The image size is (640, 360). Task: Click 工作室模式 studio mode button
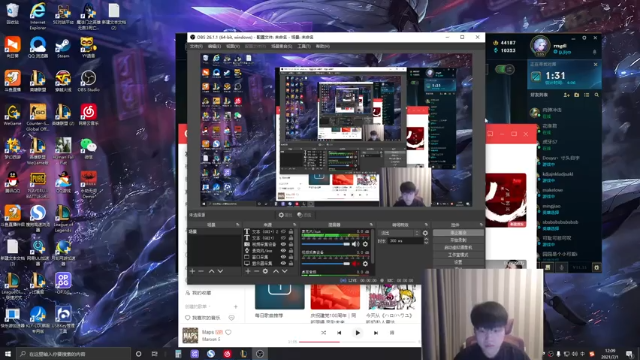click(x=458, y=255)
